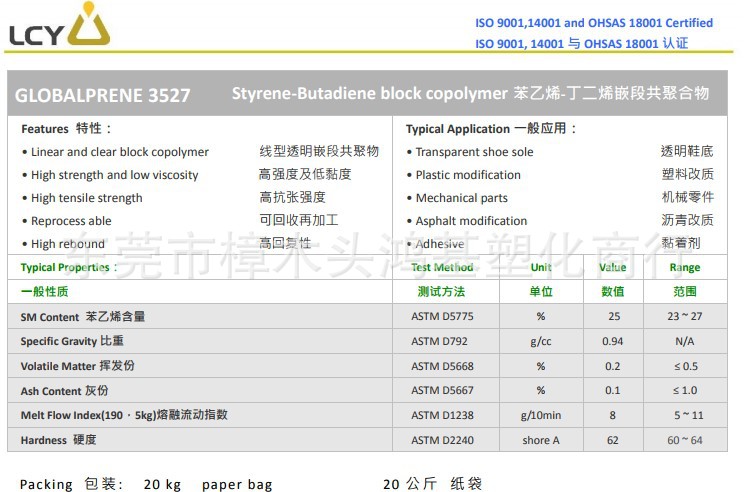Click 'Mechanical parts' application

[x=462, y=198]
